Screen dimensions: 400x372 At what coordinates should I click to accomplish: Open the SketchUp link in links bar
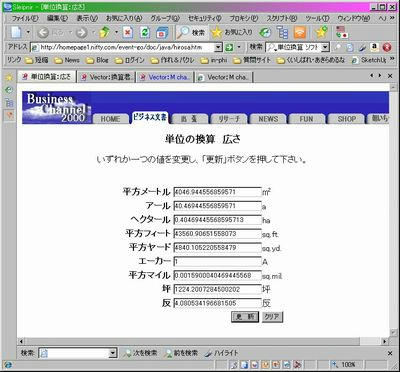click(x=369, y=60)
